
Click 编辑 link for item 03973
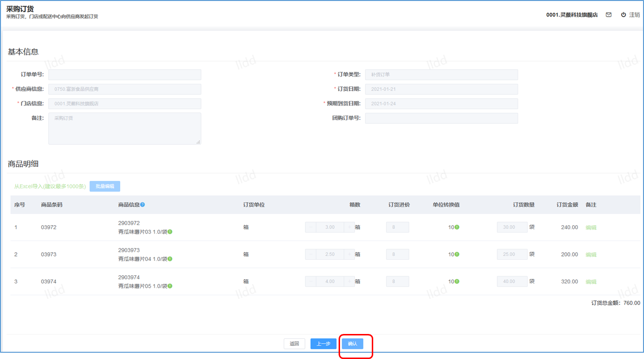point(591,255)
